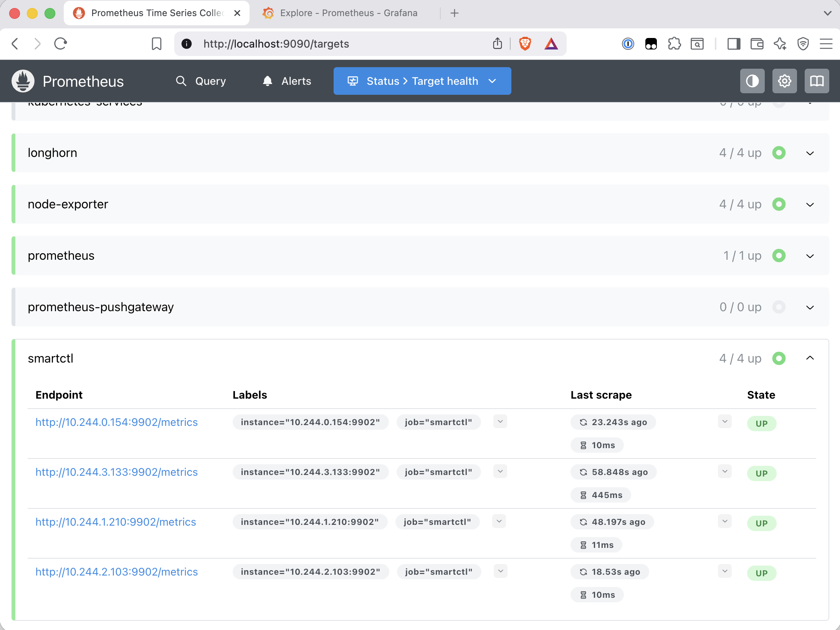Viewport: 840px width, 630px height.
Task: Open the Query page in the nav
Action: (201, 81)
